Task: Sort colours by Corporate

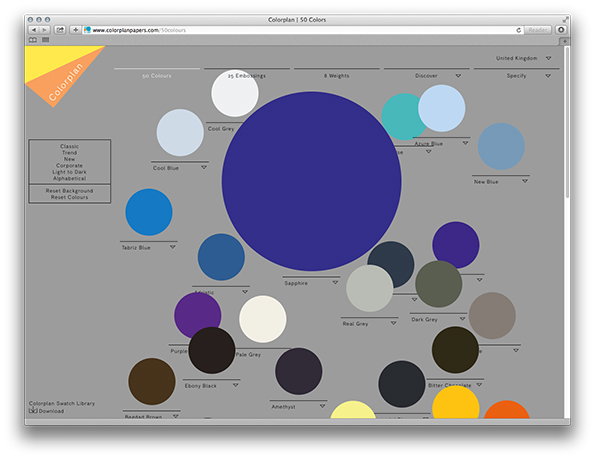Action: (69, 165)
